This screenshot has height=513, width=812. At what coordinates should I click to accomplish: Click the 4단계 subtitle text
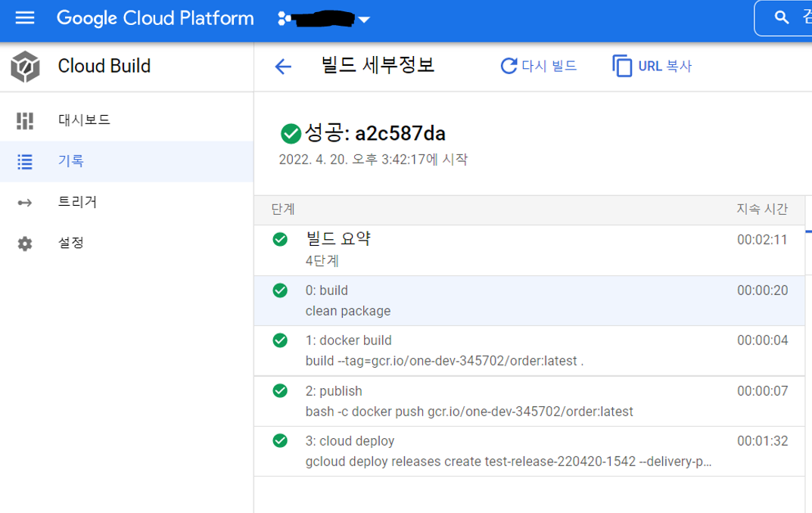click(322, 260)
